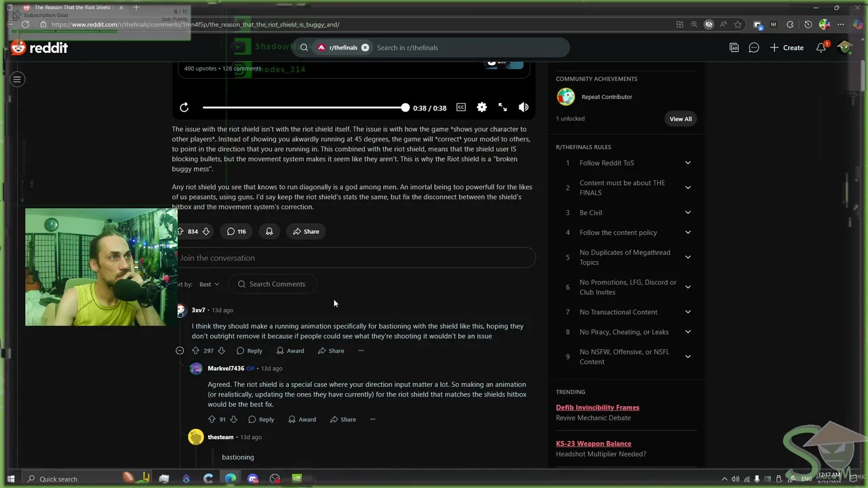View All community achievements
The width and height of the screenshot is (868, 488).
point(680,119)
